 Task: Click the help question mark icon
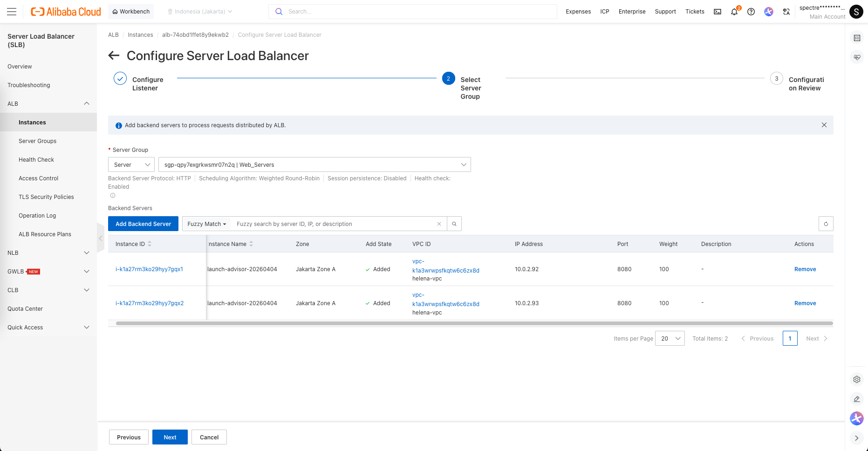pos(751,12)
